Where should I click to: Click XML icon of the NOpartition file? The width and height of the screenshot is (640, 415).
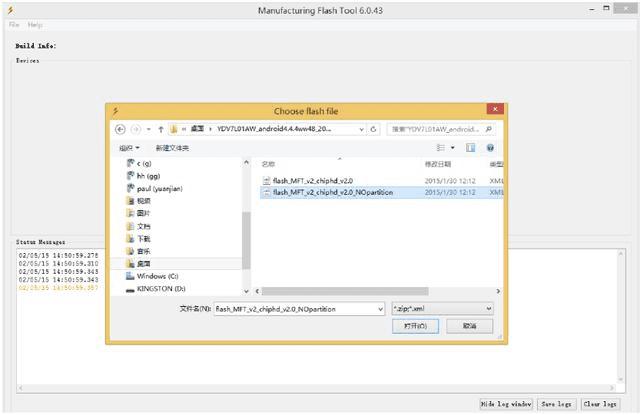coord(267,192)
